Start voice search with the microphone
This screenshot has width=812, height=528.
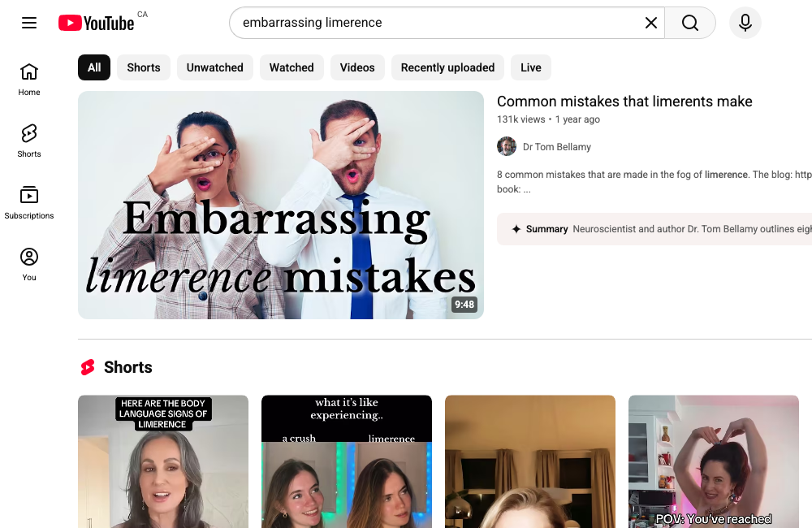(745, 23)
